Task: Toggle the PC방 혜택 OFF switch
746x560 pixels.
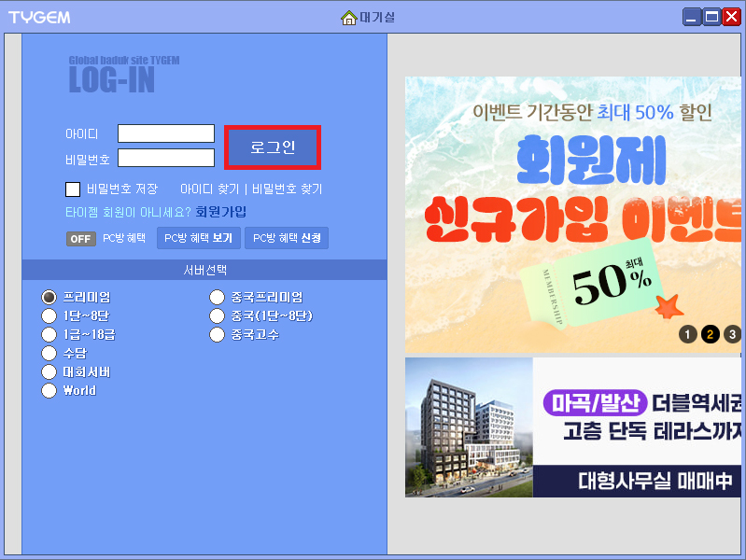Action: [81, 239]
